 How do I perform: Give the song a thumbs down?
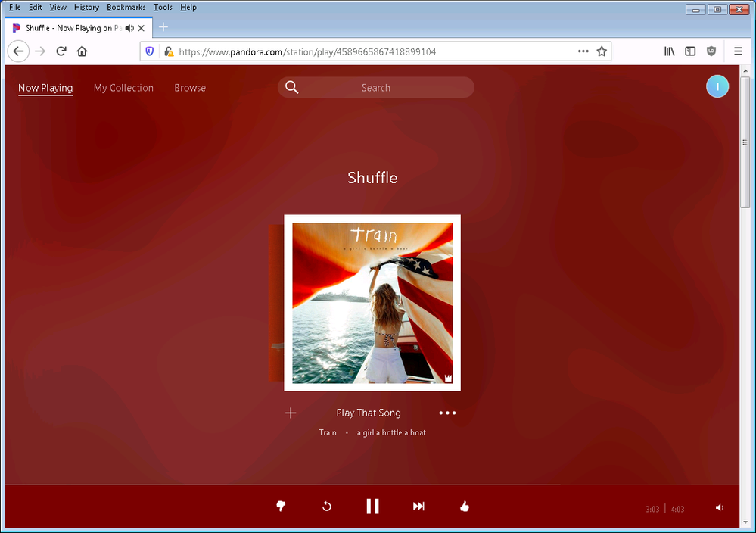281,507
